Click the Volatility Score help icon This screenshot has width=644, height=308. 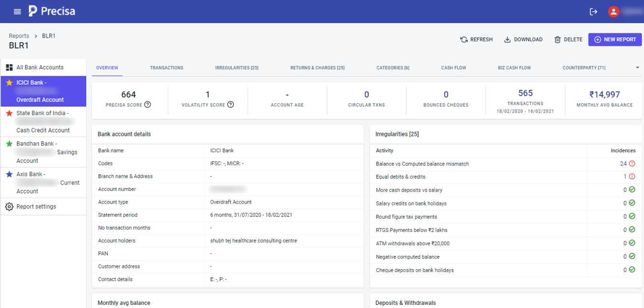[x=231, y=105]
